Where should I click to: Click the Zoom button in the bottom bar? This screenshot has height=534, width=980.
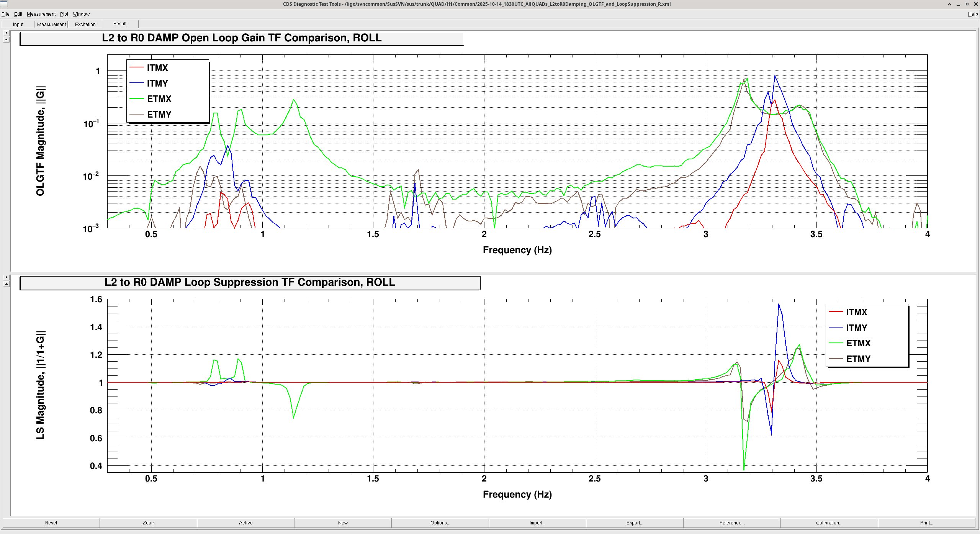click(149, 523)
